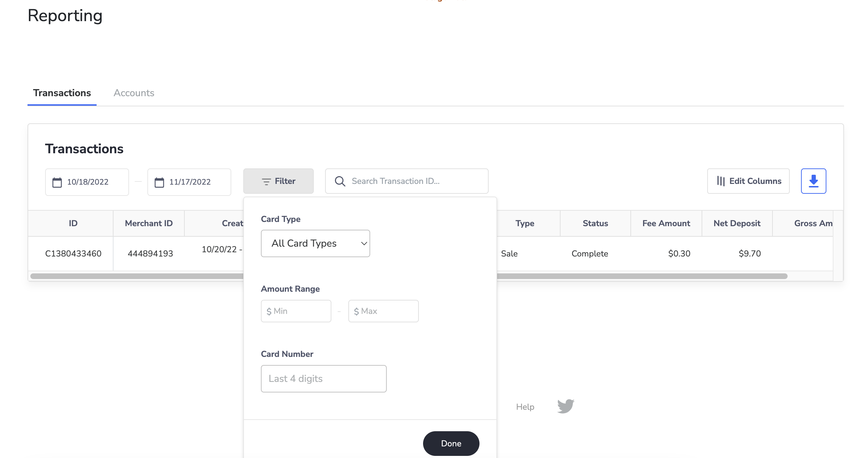Click the Help link
This screenshot has height=458, width=868.
point(525,406)
